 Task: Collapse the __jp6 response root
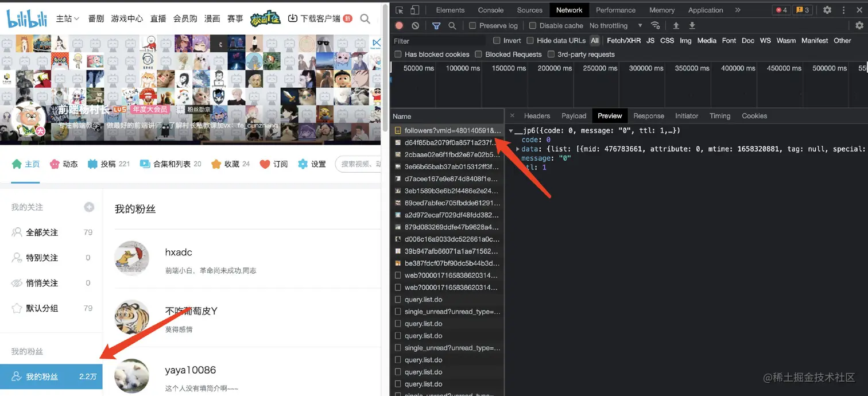pos(511,131)
